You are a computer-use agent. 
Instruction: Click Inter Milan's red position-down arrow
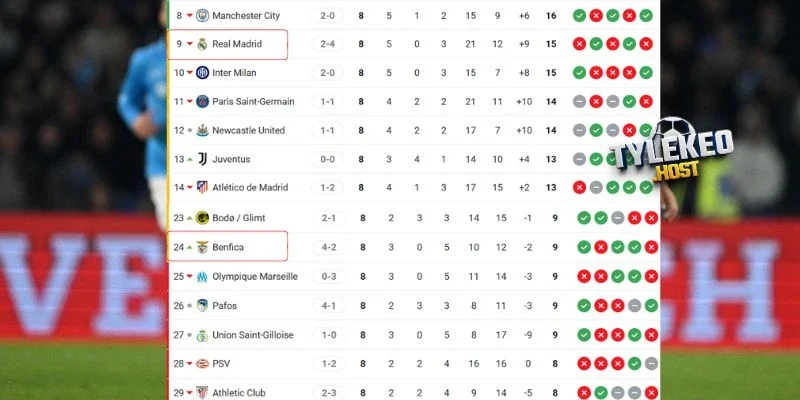click(188, 73)
